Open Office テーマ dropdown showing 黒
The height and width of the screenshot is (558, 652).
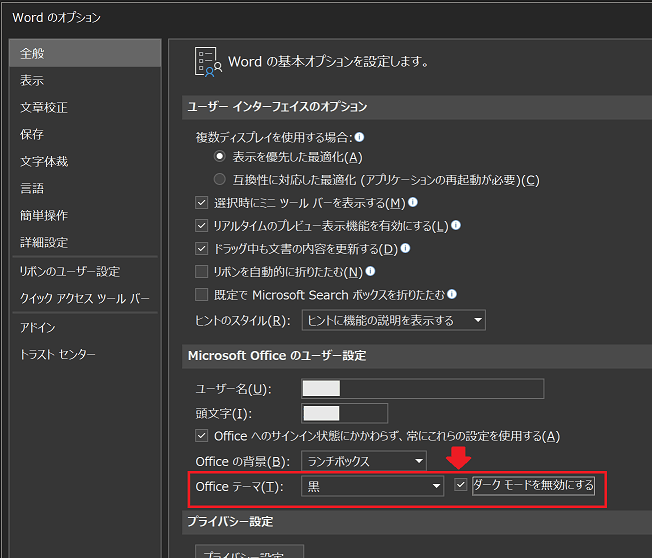372,486
